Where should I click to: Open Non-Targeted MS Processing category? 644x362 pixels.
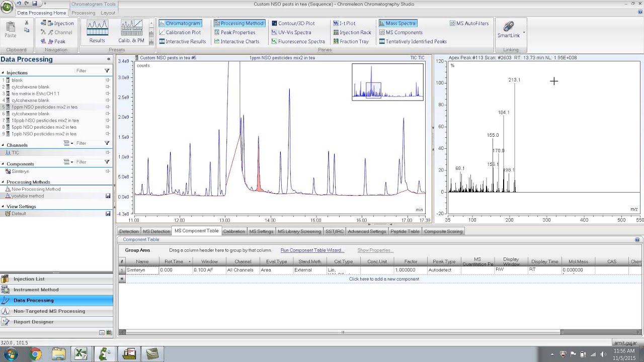(x=56, y=311)
